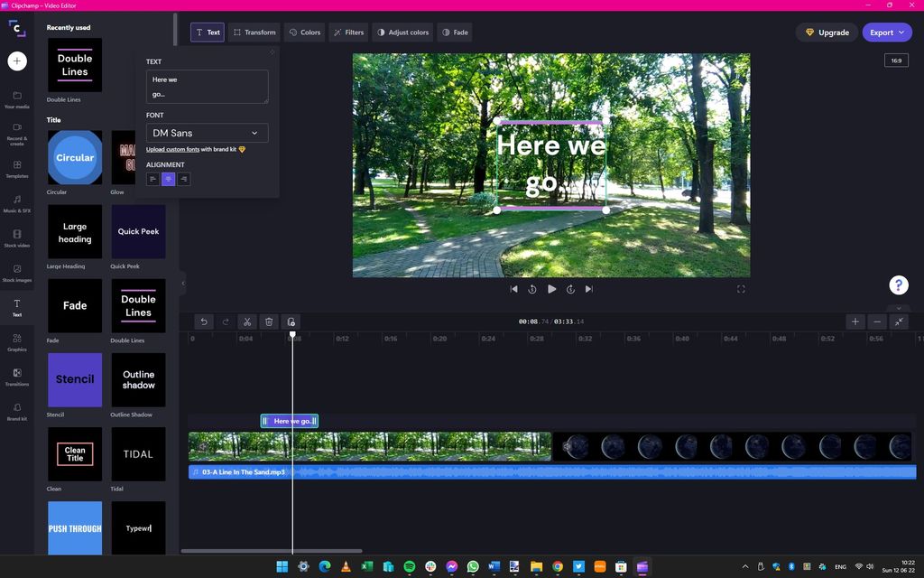Open the Transform tab
924x578 pixels.
(254, 33)
